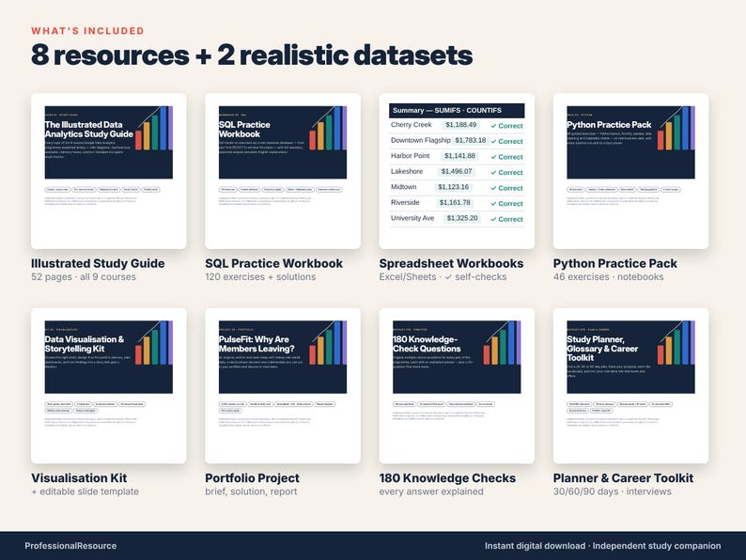Click the 'Downtown Flagship' store name

click(421, 140)
